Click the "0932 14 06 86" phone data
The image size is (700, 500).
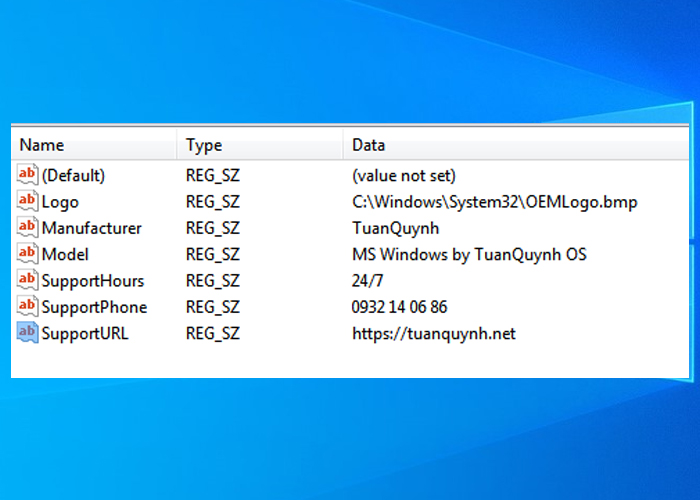[400, 307]
